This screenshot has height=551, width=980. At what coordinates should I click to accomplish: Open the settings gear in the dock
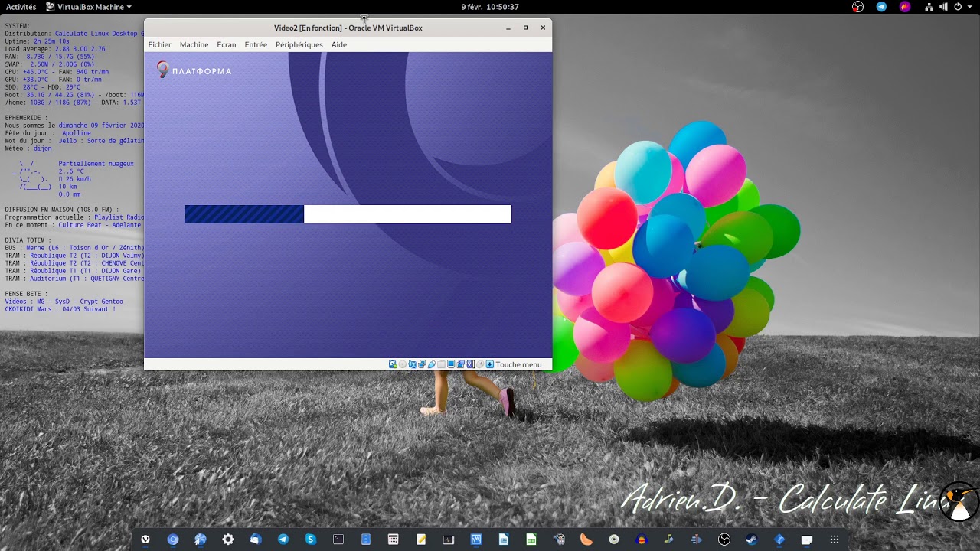[x=228, y=540]
